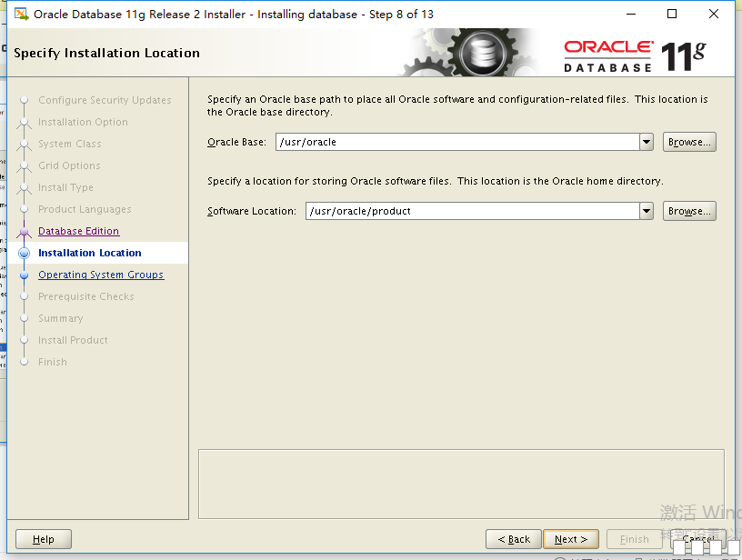The height and width of the screenshot is (560, 742).
Task: Click the installer icon in the title bar
Action: tap(20, 14)
